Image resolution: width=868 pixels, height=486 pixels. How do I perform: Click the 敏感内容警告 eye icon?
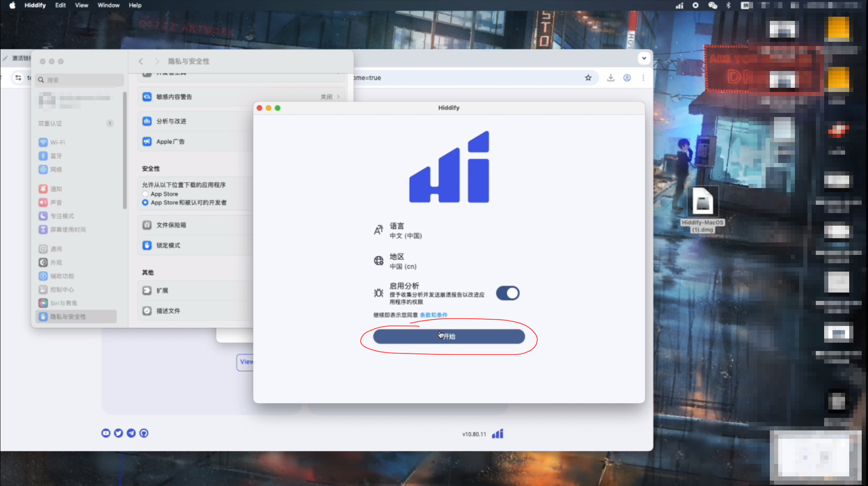click(x=147, y=97)
